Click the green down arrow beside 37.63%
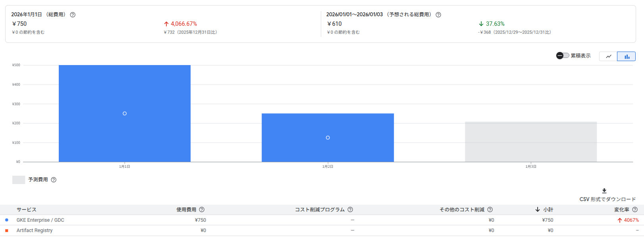Screen dimensions: 644x238 pyautogui.click(x=481, y=24)
